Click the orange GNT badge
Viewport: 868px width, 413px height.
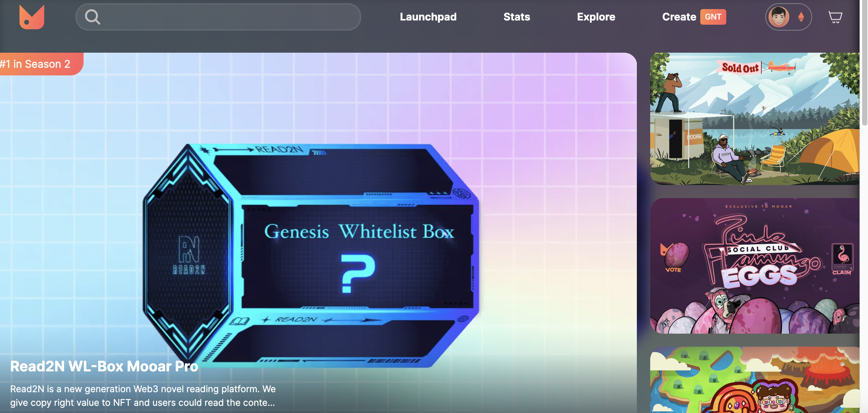click(713, 17)
